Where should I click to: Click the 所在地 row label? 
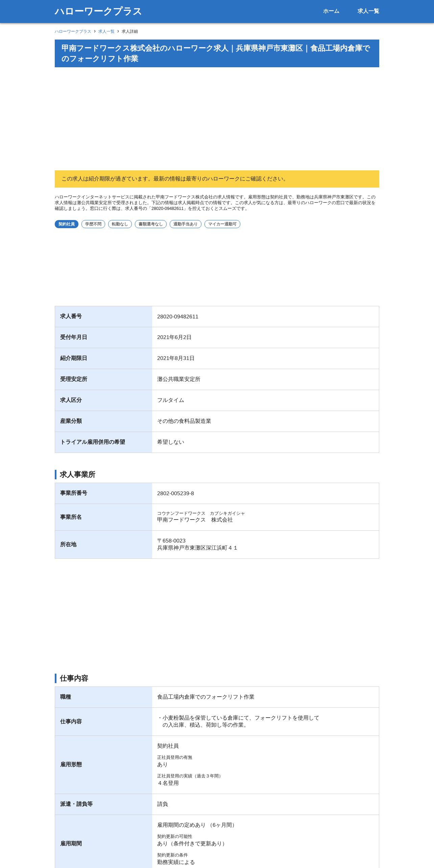(x=68, y=545)
